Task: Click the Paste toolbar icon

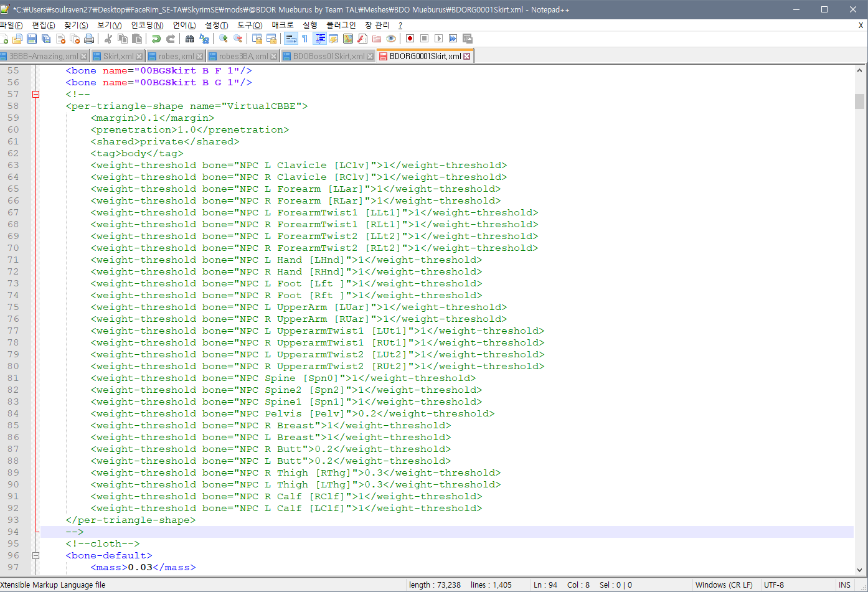Action: click(x=137, y=39)
